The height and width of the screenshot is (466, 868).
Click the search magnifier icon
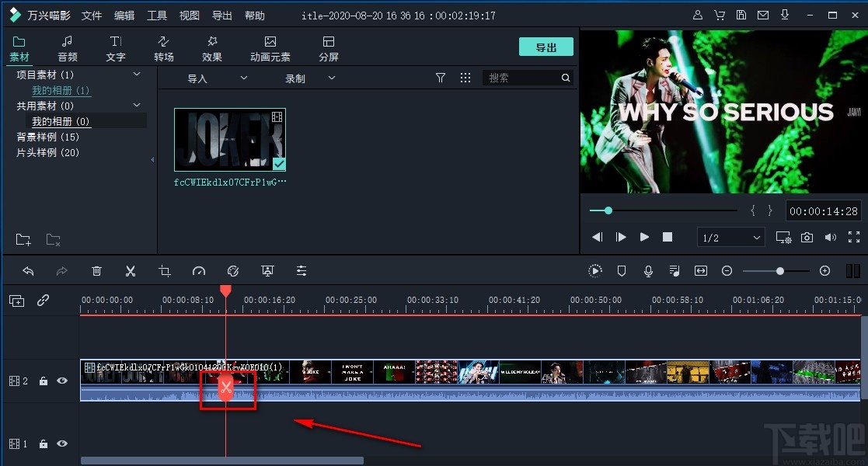point(566,78)
